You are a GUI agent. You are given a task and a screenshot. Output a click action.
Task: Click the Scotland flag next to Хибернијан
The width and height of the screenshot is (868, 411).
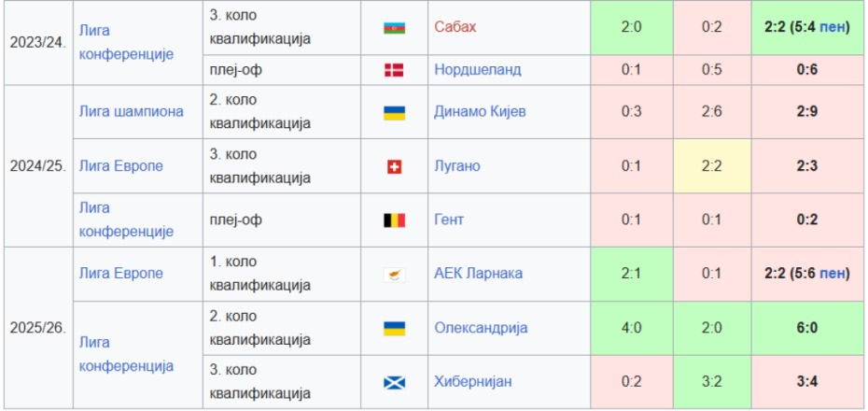(394, 382)
